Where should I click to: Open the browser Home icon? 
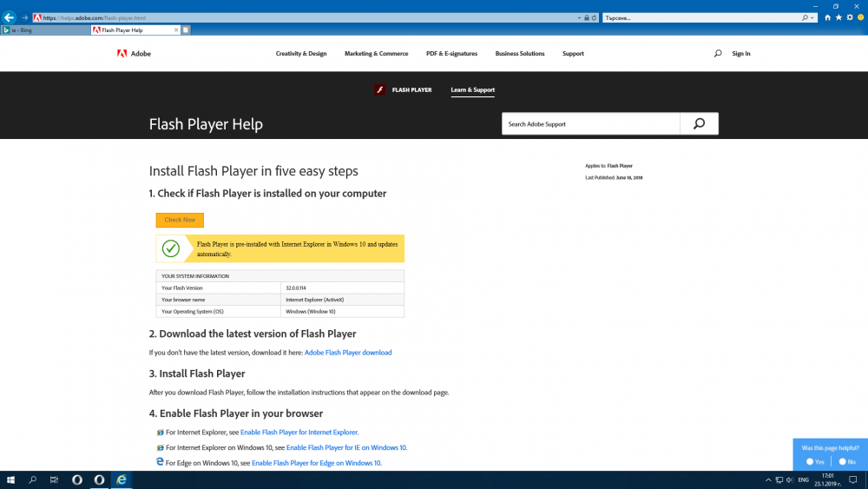[827, 17]
